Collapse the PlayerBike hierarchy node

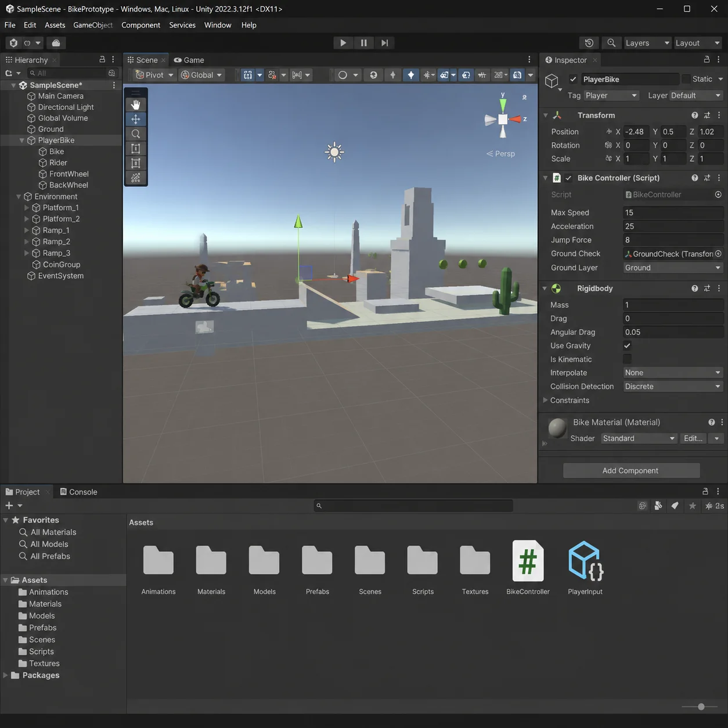[x=22, y=140]
